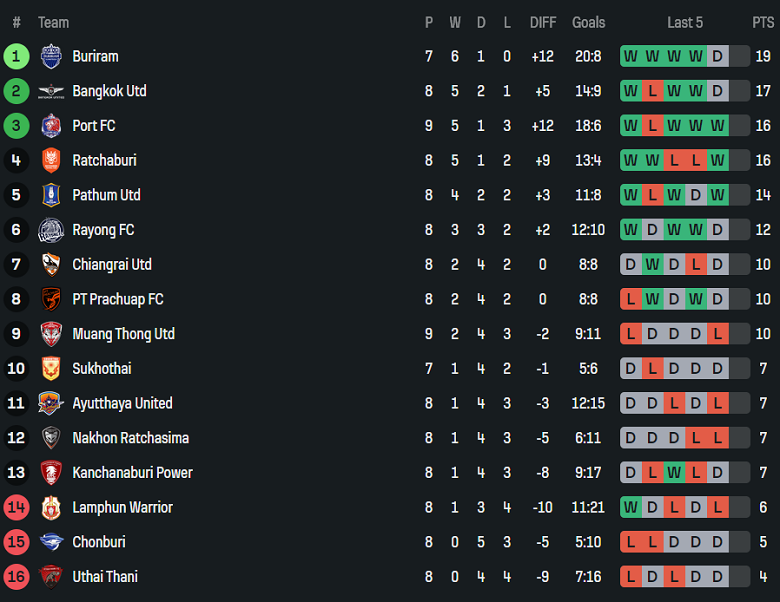Click the Uthai Thani crest icon

(x=51, y=577)
